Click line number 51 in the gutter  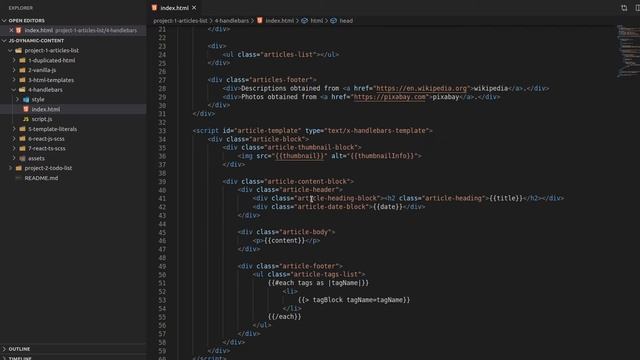162,283
